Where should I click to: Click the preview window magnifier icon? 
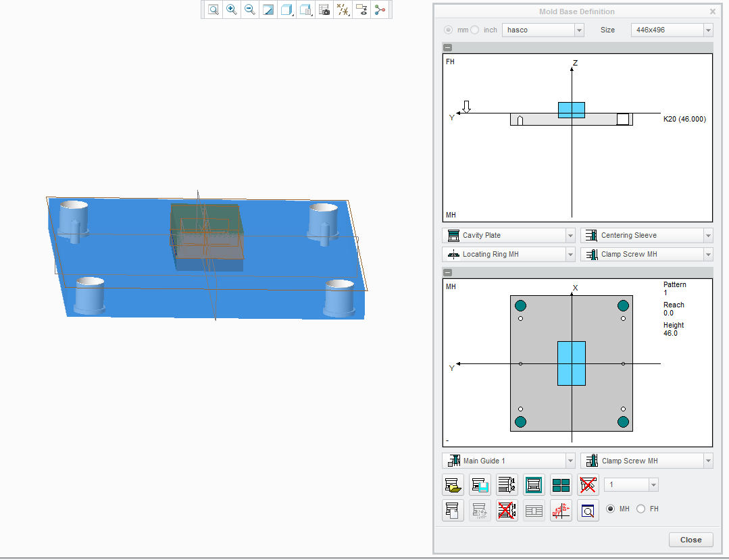click(588, 511)
